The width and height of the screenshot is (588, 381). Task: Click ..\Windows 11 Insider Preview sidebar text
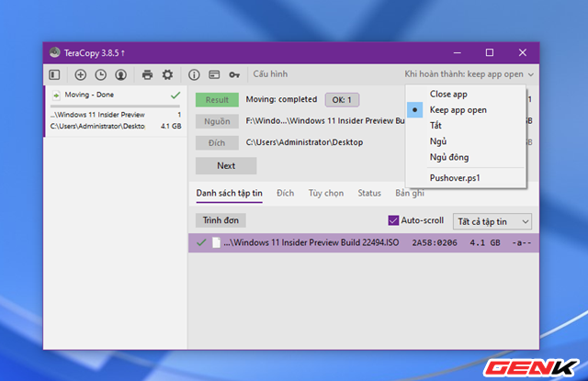(97, 115)
